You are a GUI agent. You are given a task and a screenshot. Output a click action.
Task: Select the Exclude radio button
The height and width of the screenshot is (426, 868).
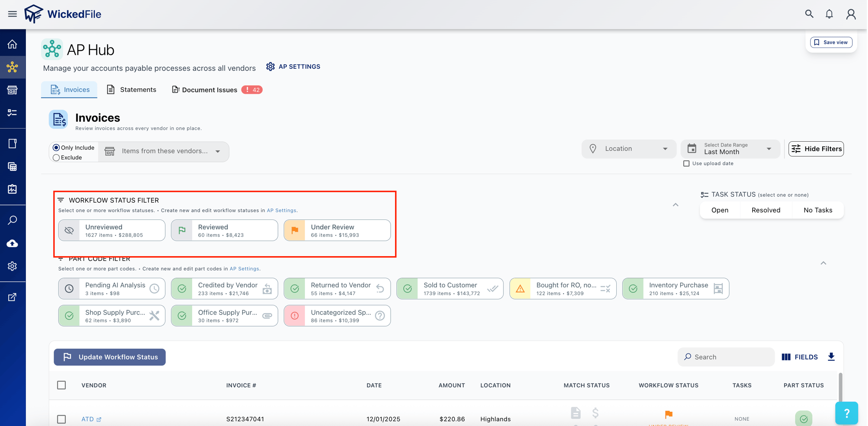[x=56, y=158]
